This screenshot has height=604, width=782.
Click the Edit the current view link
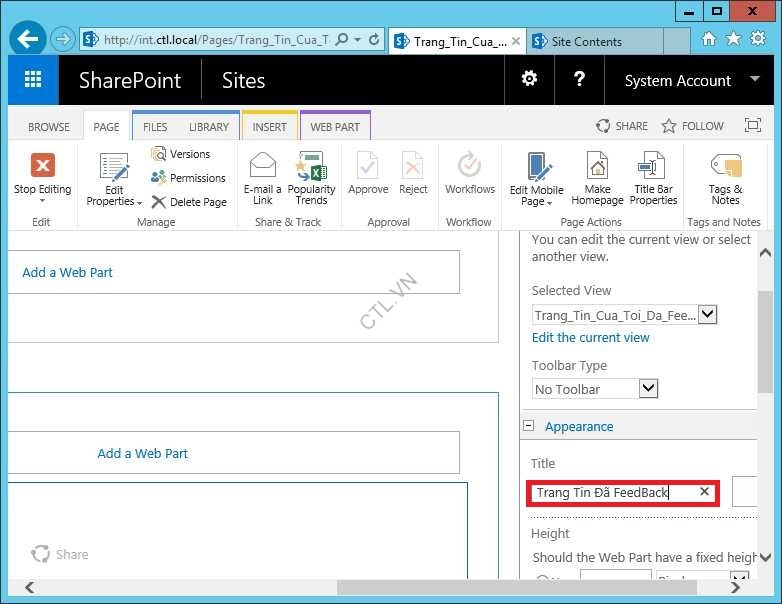[x=590, y=338]
